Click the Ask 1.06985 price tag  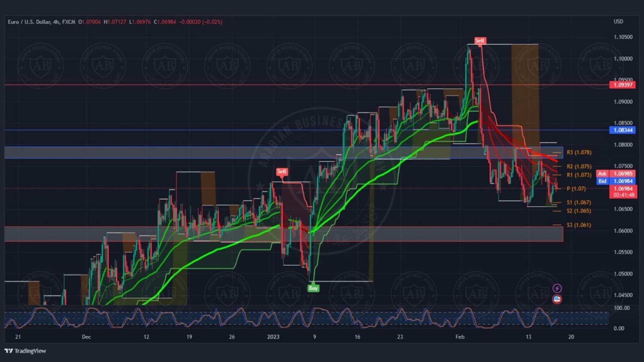tap(616, 174)
